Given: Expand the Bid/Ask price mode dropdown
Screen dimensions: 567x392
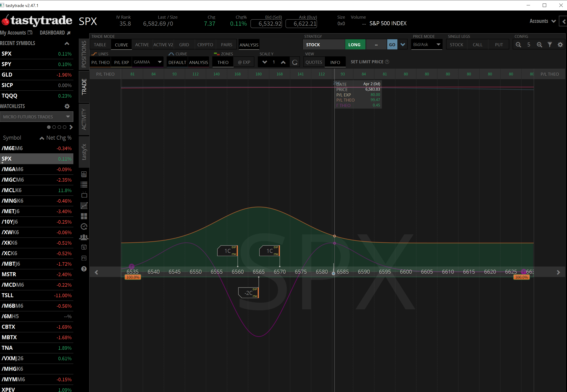Looking at the screenshot, I should (x=427, y=45).
